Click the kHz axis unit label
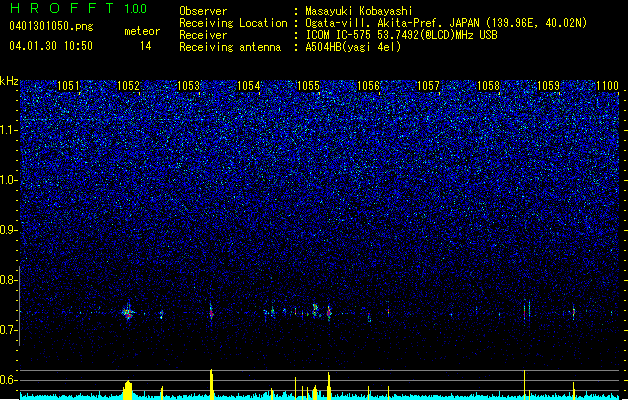The image size is (629, 400). pos(9,81)
